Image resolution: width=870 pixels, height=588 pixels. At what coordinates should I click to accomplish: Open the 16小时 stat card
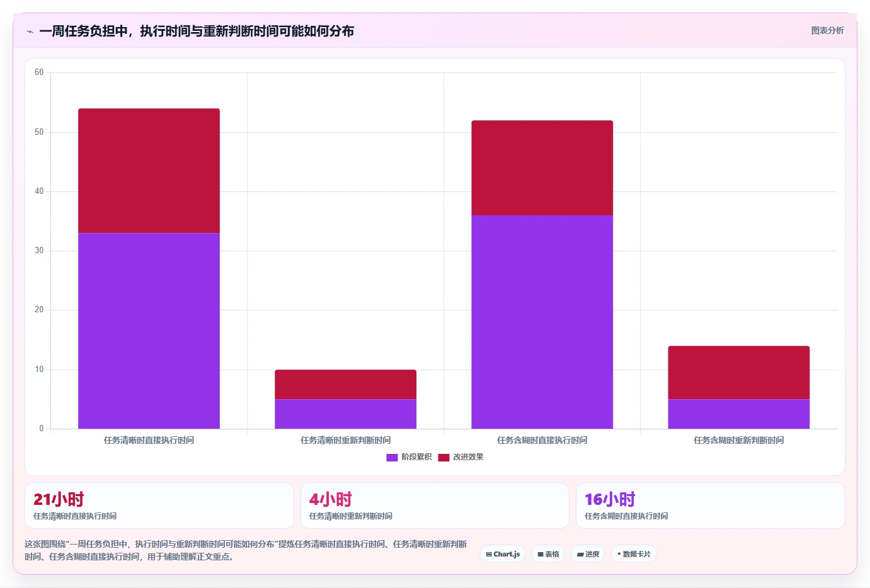[x=711, y=506]
